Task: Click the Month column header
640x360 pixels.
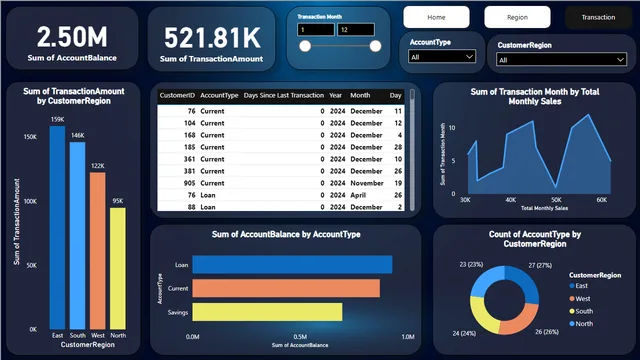Action: click(x=360, y=96)
